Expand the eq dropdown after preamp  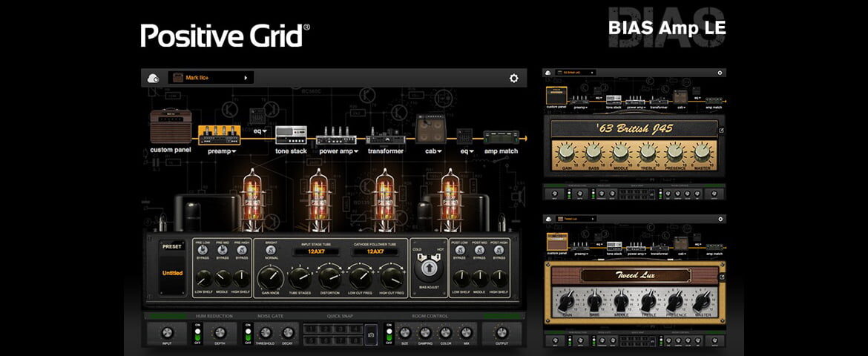[265, 132]
